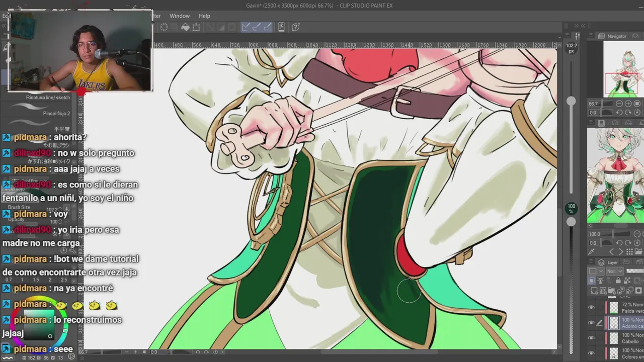Viewport: 644px width, 362px height.
Task: Click the Fill bucket icon in command bar
Action: pos(185,27)
